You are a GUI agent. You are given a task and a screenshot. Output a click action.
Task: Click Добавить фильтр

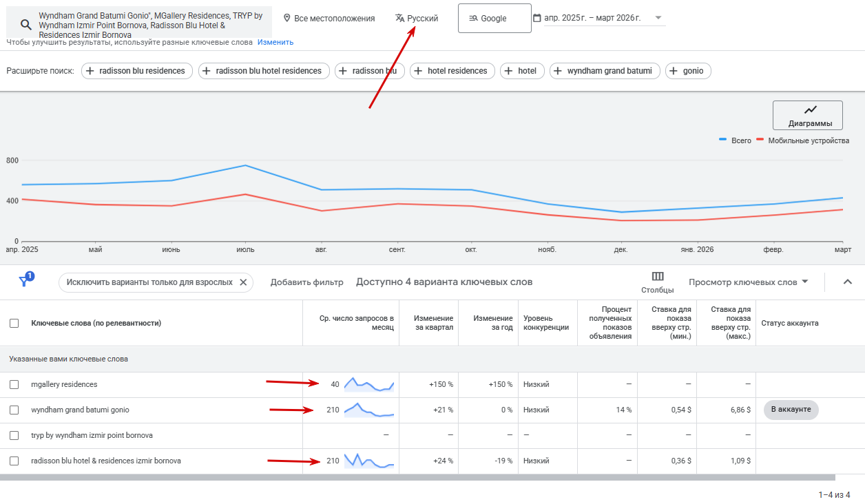point(306,282)
